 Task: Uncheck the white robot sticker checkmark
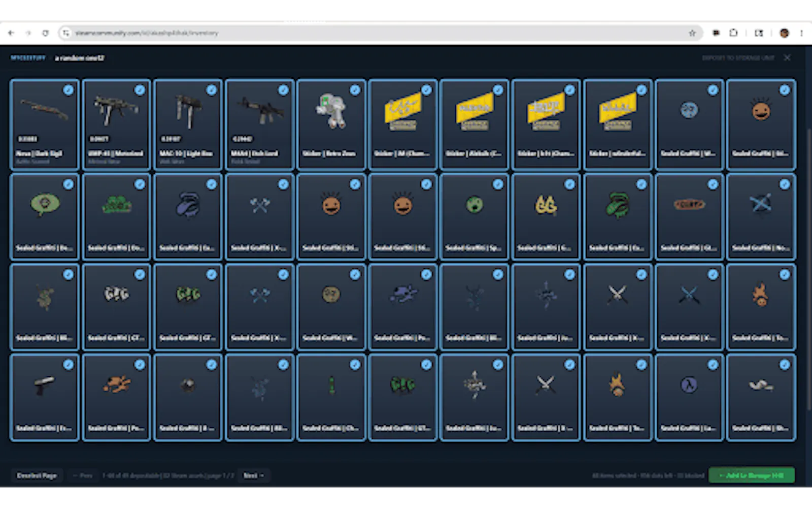point(355,90)
